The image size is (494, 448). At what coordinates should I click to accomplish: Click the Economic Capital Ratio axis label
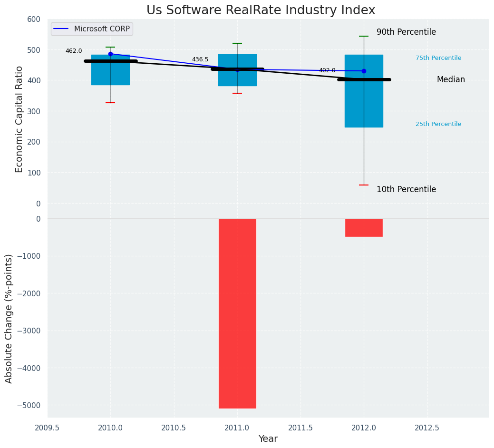pos(19,119)
